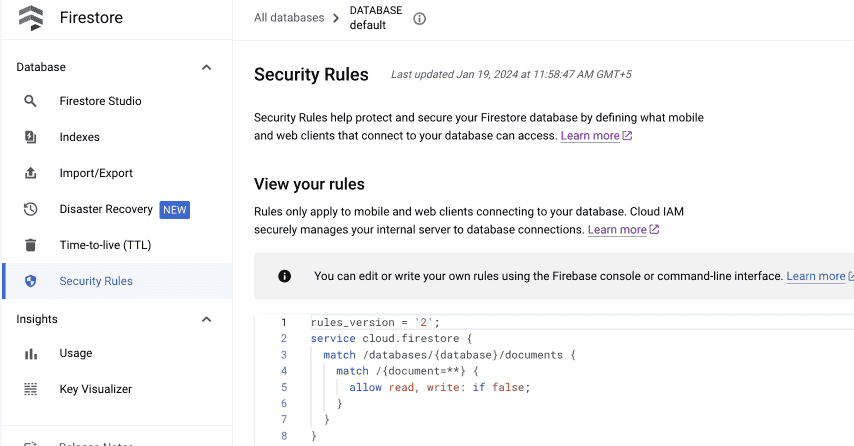Collapse the Insights section
The image size is (854, 446).
click(207, 319)
